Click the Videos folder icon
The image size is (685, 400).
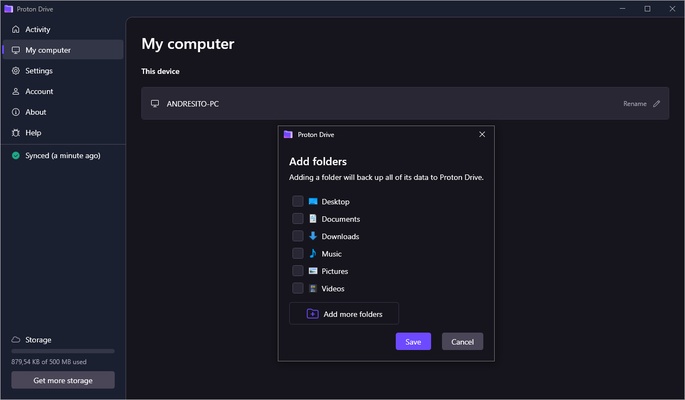pyautogui.click(x=313, y=288)
